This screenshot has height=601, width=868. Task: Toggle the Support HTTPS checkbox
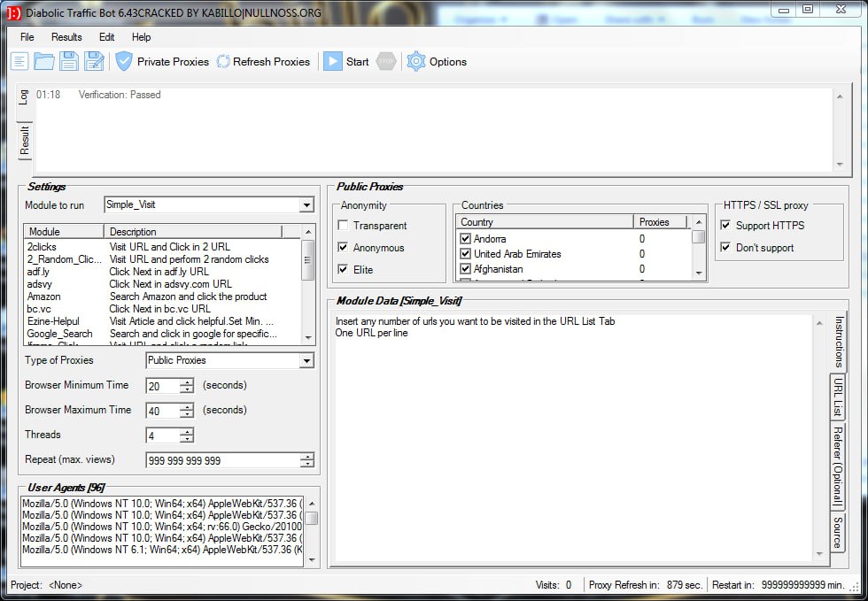tap(726, 226)
